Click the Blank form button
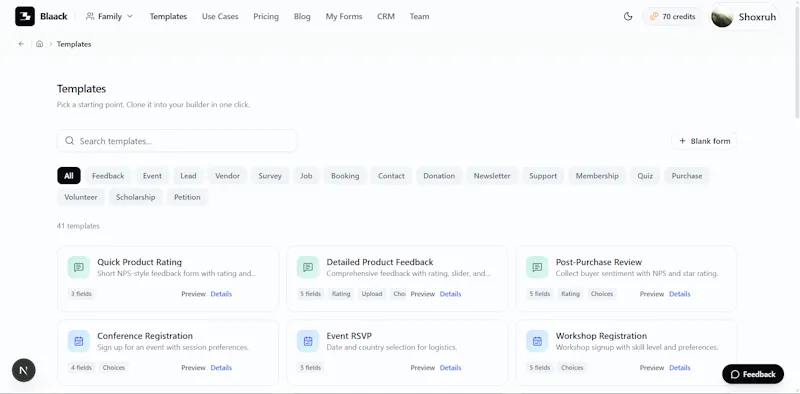The height and width of the screenshot is (394, 800). click(x=705, y=141)
